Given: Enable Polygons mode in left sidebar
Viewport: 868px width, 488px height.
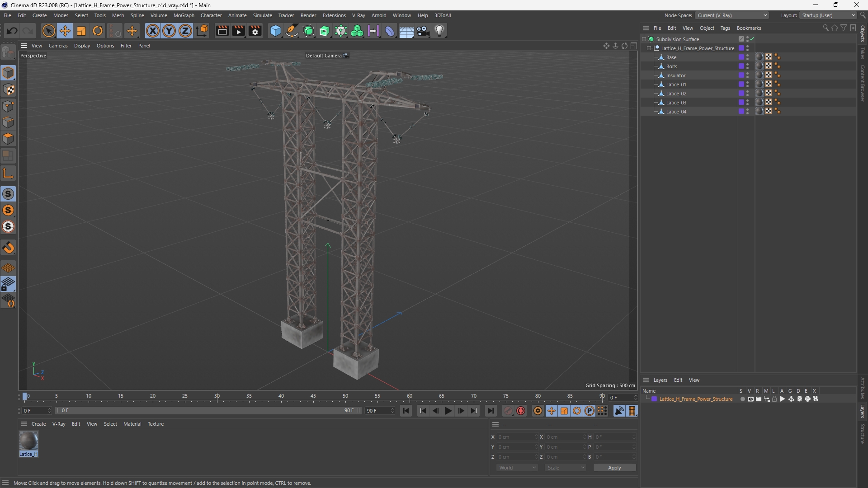Looking at the screenshot, I should pos(8,139).
